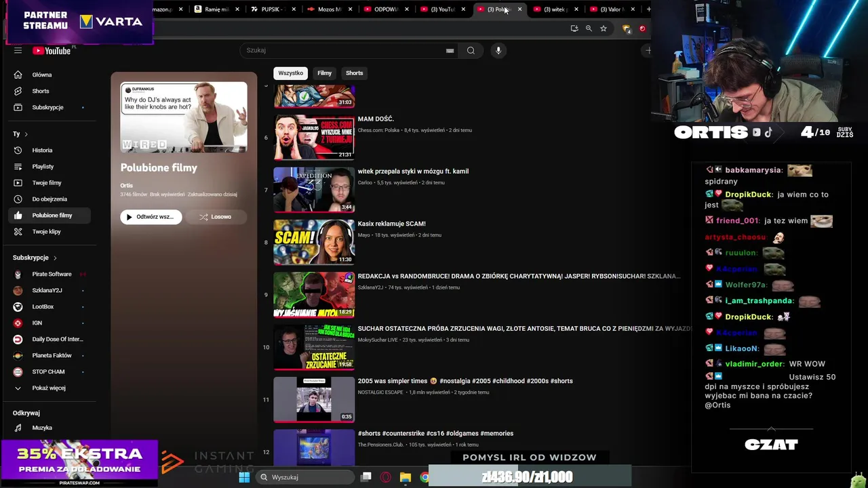
Task: Click Chess.com Polska channel name
Action: (x=378, y=130)
